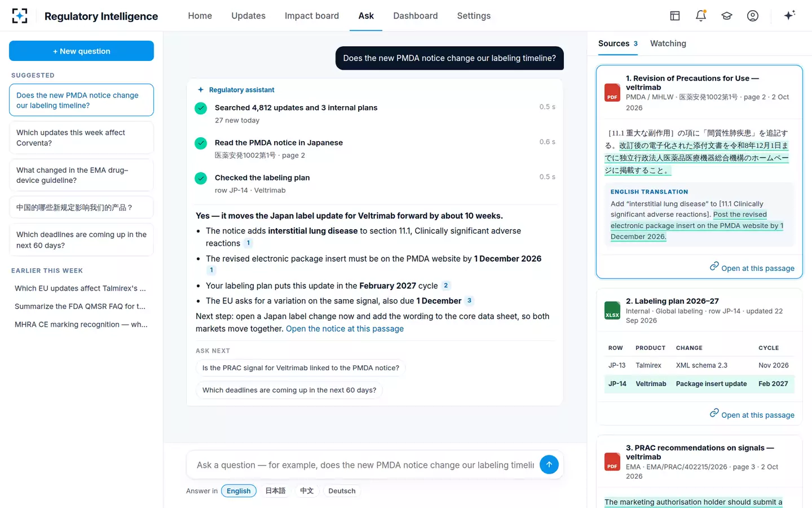This screenshot has width=812, height=508.
Task: Click the green check beside Checked the labeling plan
Action: [201, 178]
